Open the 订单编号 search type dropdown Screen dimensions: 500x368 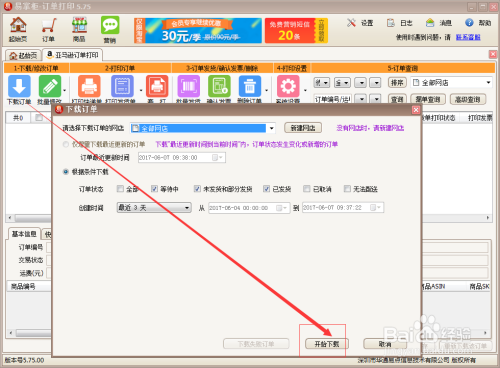pyautogui.click(x=361, y=99)
